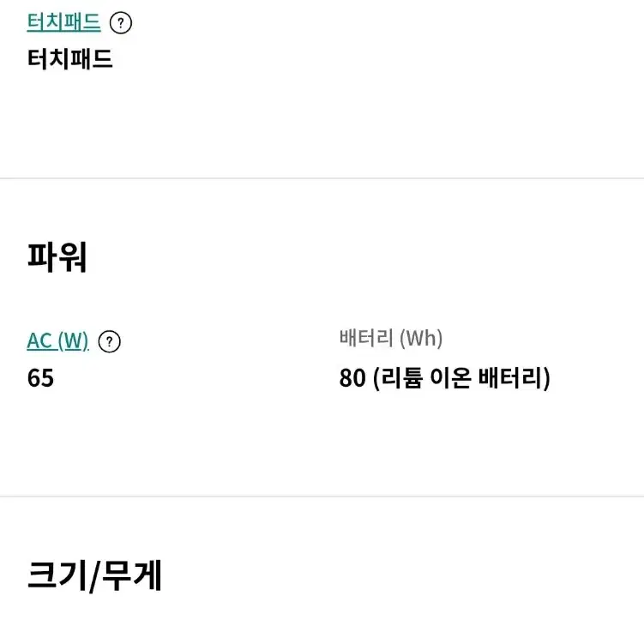Click the 크기 part of bottom heading
Screen dimensions: 644x644
[57, 575]
